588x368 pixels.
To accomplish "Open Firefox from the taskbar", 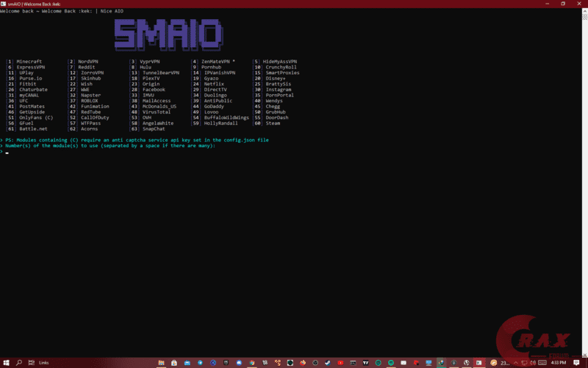I will pos(303,363).
